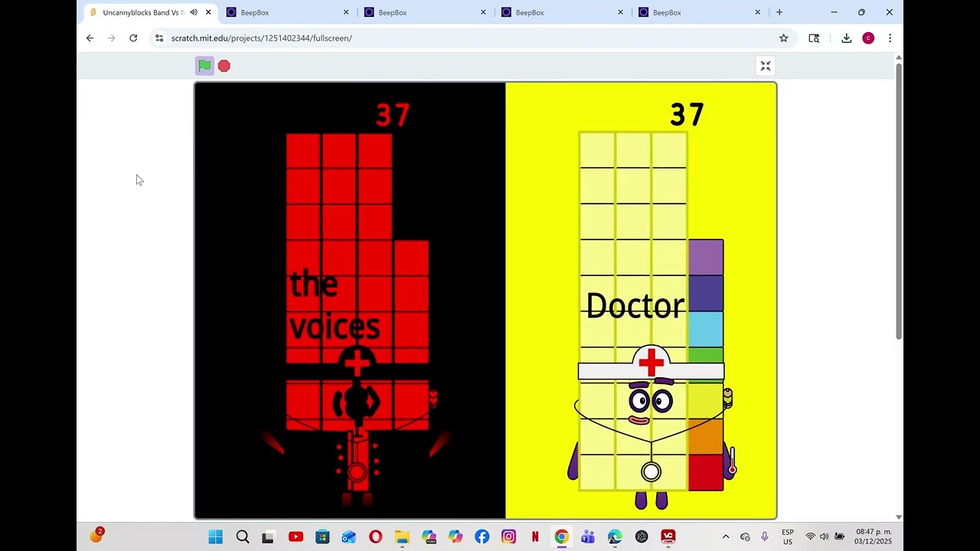Launch YouTube from the taskbar
The image size is (980, 551).
tap(296, 537)
